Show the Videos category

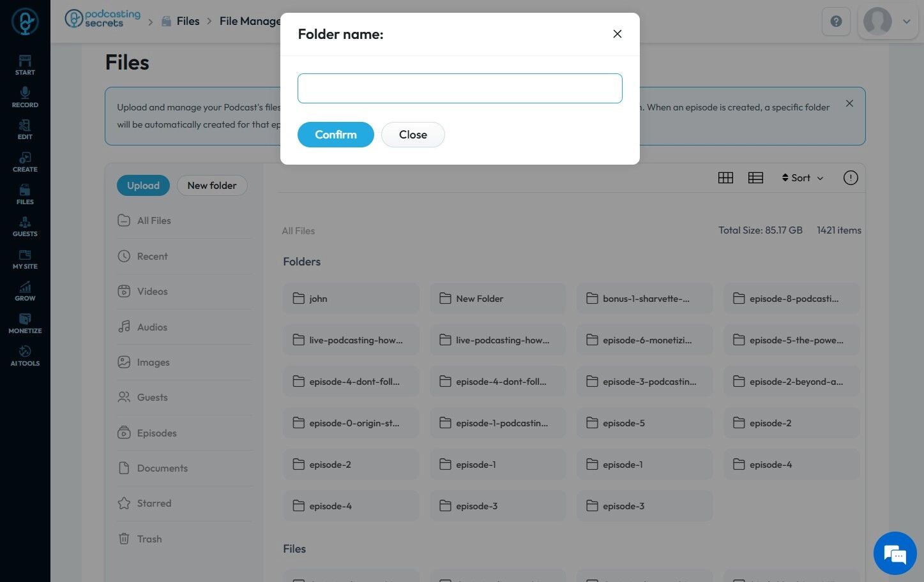click(152, 292)
